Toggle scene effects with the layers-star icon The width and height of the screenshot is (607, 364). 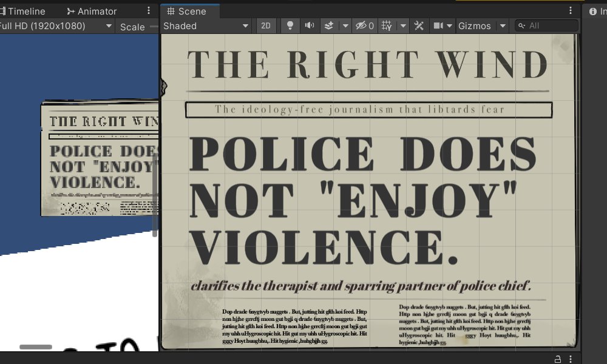[x=328, y=26]
